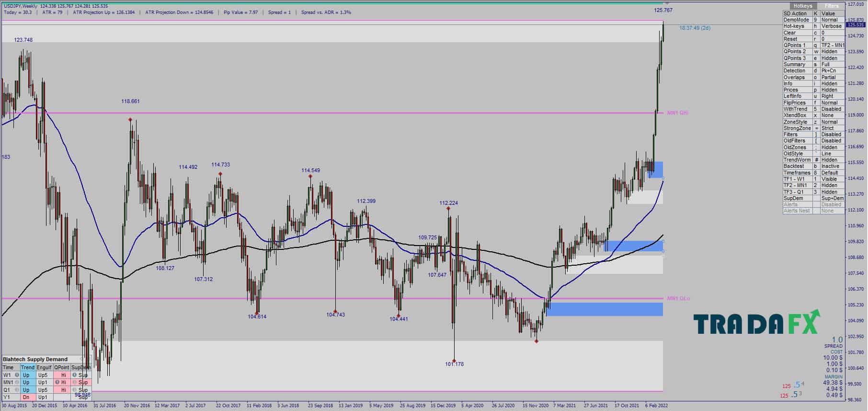Click the Summary action row
The width and height of the screenshot is (868, 411).
813,64
